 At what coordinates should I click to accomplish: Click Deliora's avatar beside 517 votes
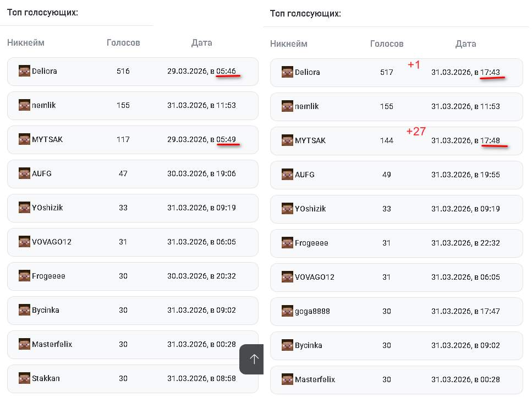coord(287,72)
